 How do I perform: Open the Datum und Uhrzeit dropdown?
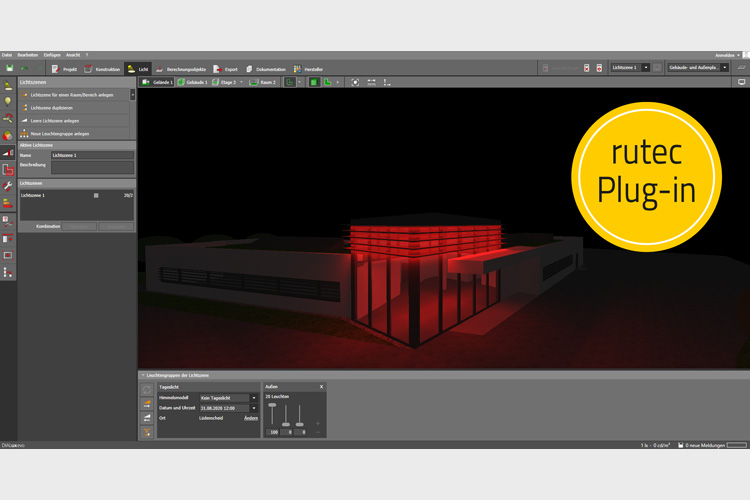click(x=229, y=408)
